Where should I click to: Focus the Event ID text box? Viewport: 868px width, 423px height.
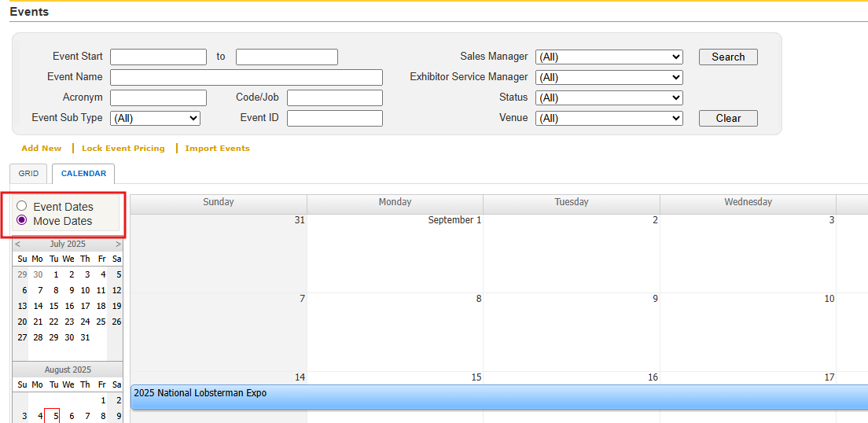pyautogui.click(x=334, y=119)
